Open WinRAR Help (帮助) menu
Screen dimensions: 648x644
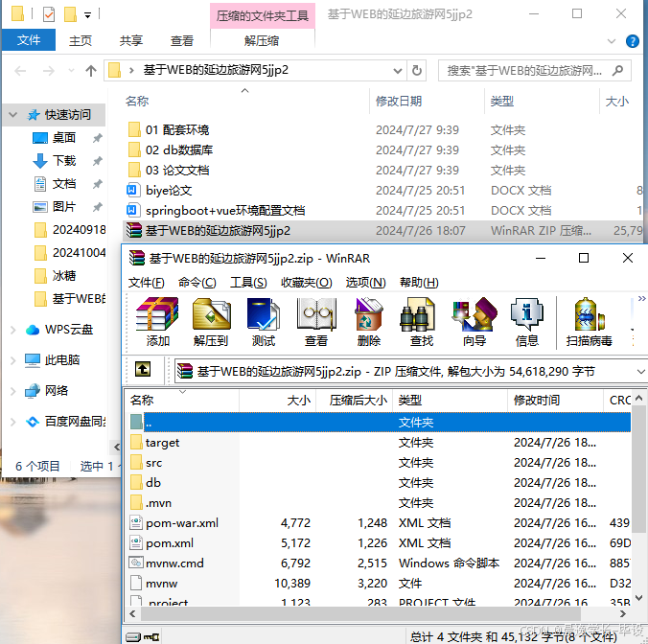(x=419, y=283)
